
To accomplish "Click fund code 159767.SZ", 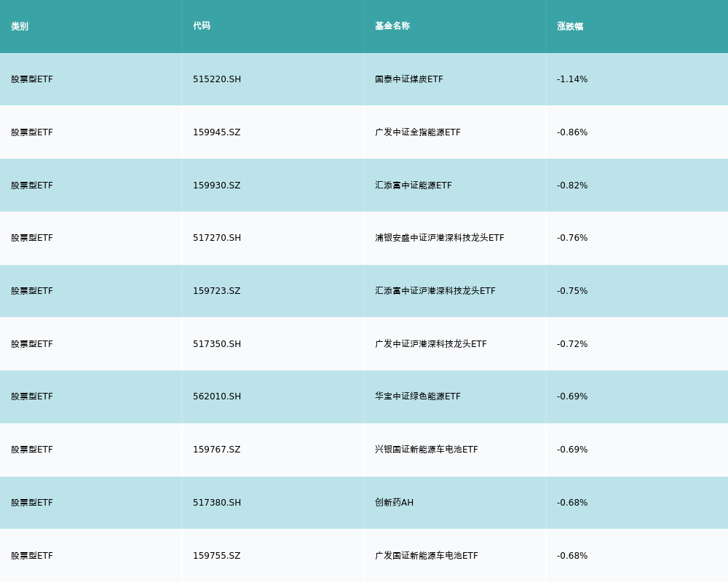I will [x=216, y=450].
